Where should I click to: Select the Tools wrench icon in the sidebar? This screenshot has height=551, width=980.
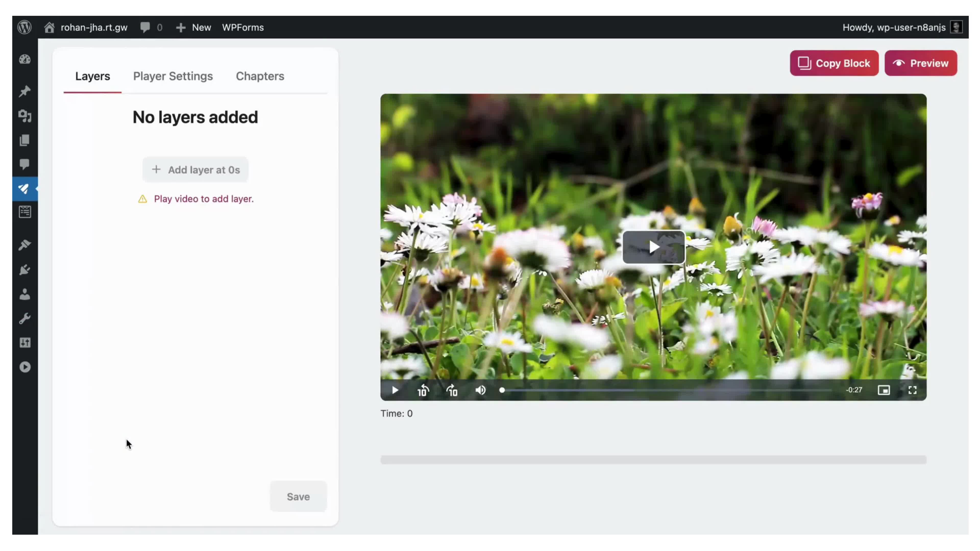click(24, 318)
